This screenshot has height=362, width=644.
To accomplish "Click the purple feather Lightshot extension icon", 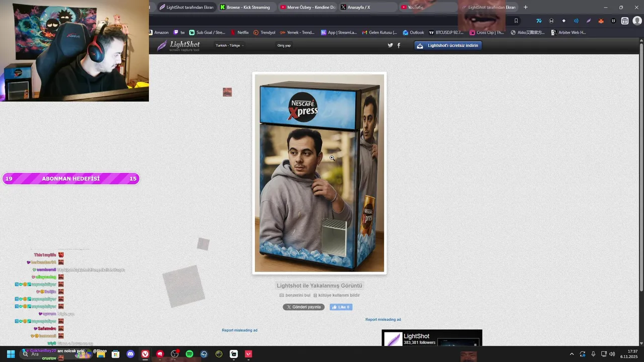I will coord(589,21).
